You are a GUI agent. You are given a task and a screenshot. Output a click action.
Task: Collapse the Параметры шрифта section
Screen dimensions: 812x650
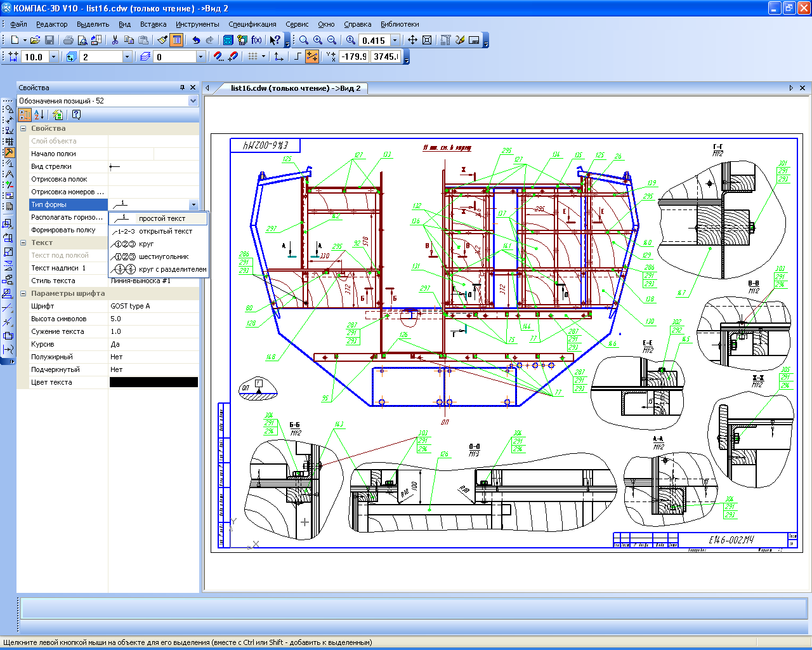tap(23, 293)
